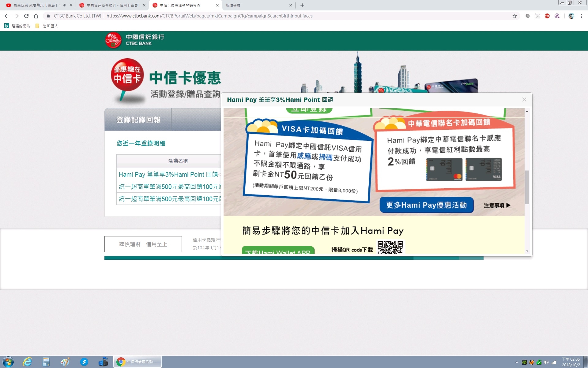Click the Mastercard co-branded card image

(444, 169)
